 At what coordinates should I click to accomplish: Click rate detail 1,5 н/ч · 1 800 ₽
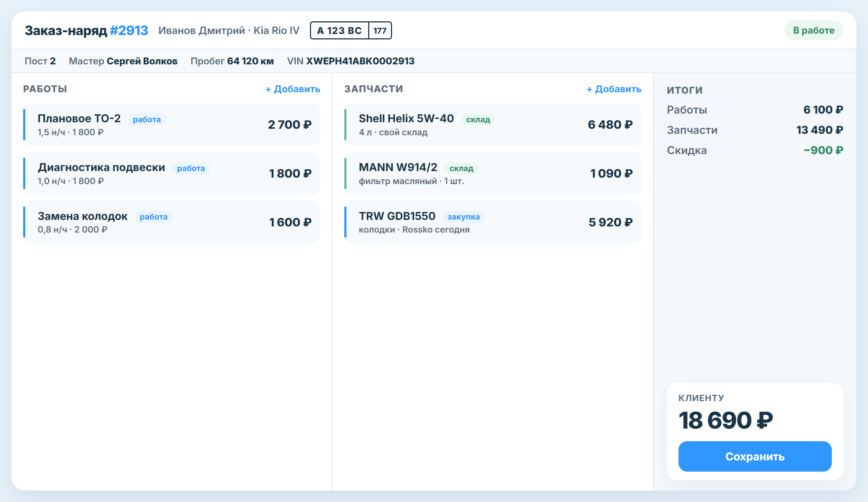(71, 132)
